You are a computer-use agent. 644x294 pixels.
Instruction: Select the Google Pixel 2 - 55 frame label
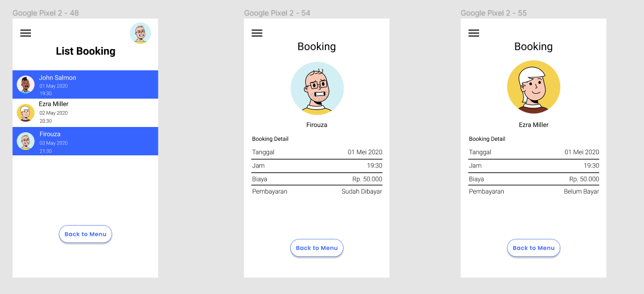(x=494, y=13)
